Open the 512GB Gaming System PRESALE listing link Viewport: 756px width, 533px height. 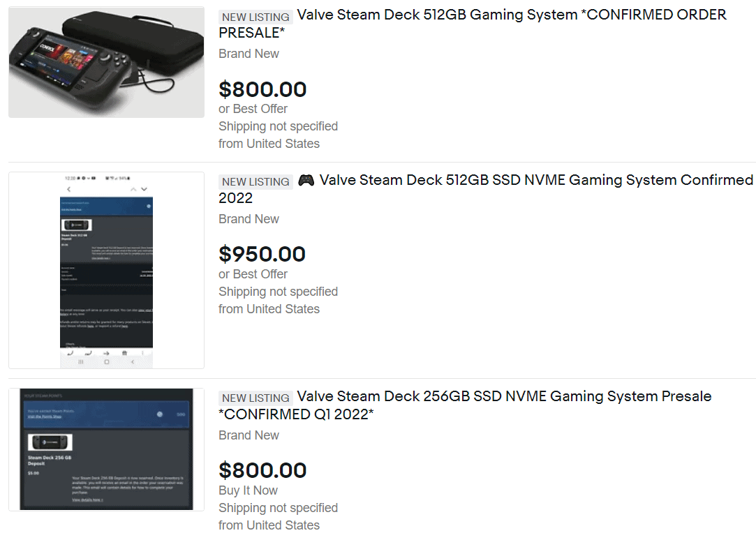[x=489, y=15]
